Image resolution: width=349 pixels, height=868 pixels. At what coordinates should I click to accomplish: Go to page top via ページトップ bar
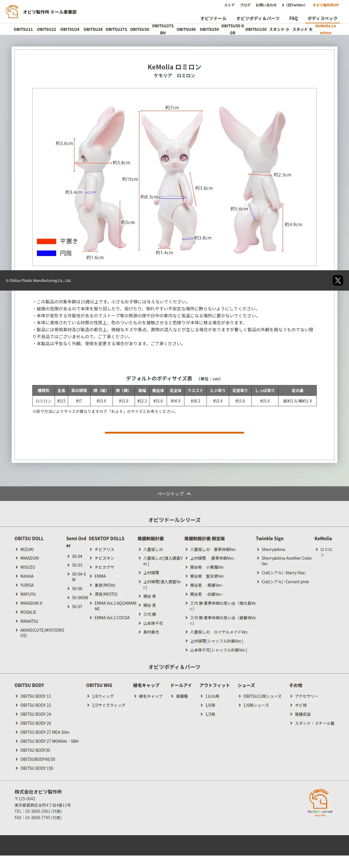pos(174,493)
